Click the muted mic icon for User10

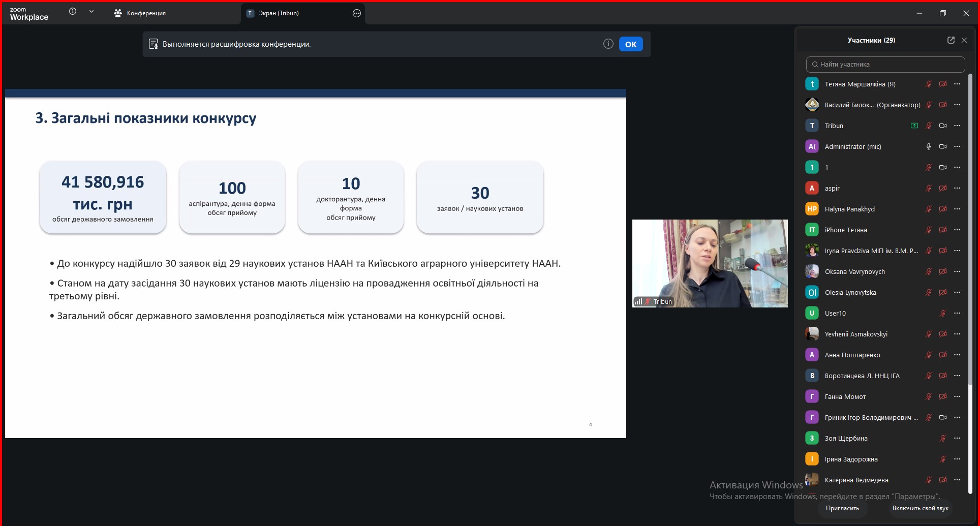click(943, 313)
